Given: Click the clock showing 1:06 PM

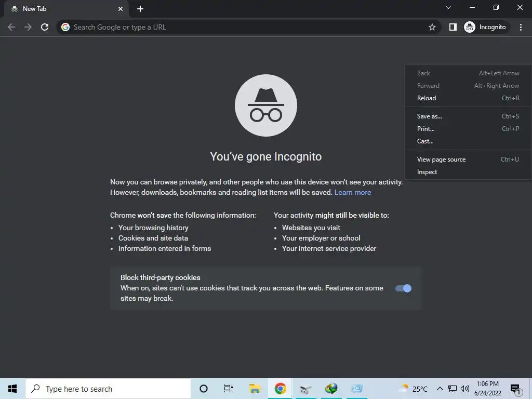Looking at the screenshot, I should [x=488, y=389].
